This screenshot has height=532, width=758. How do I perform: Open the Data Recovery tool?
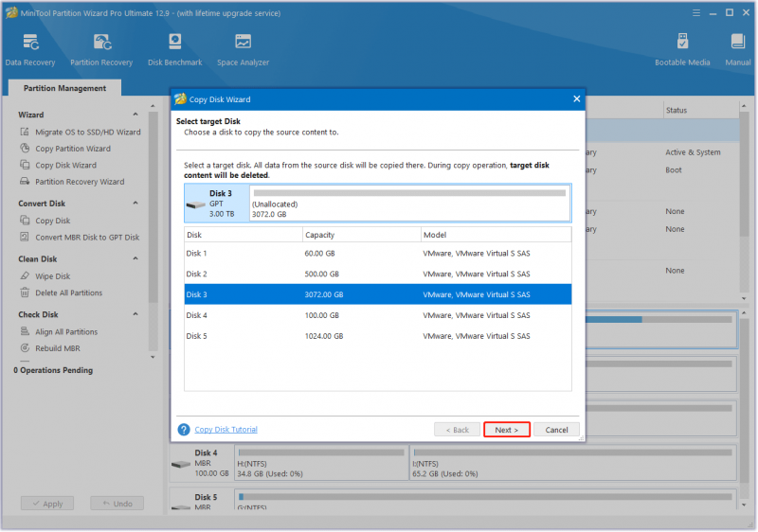pos(30,50)
